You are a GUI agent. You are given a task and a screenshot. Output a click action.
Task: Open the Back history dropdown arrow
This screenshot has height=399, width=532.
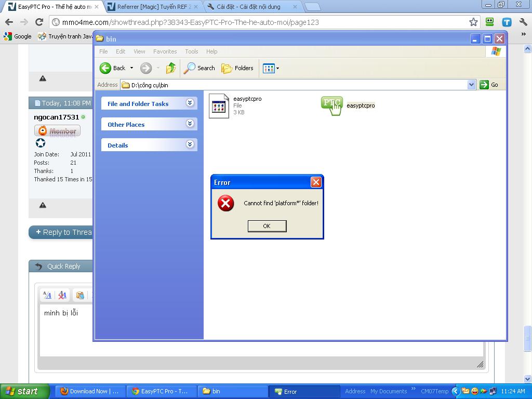coord(131,68)
